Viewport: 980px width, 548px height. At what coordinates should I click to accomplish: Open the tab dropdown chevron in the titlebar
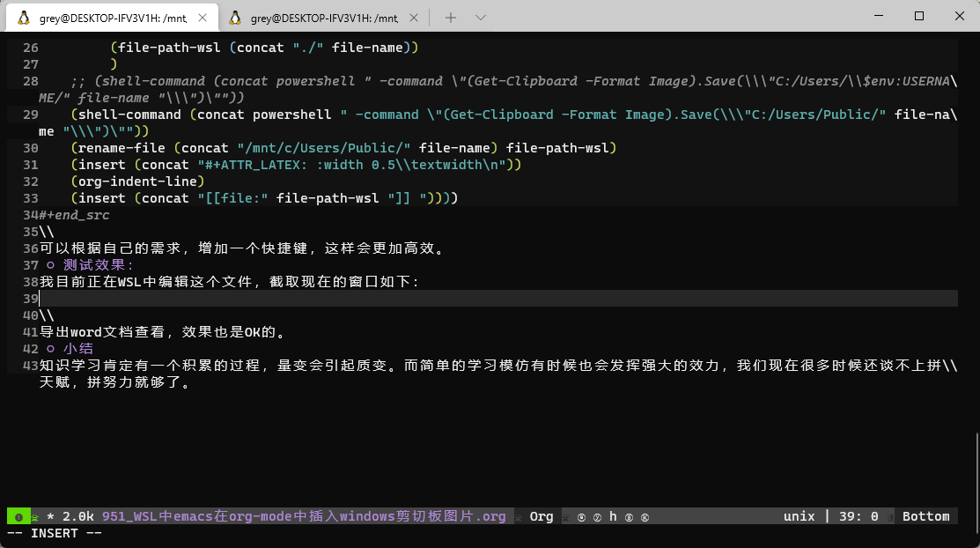click(480, 17)
